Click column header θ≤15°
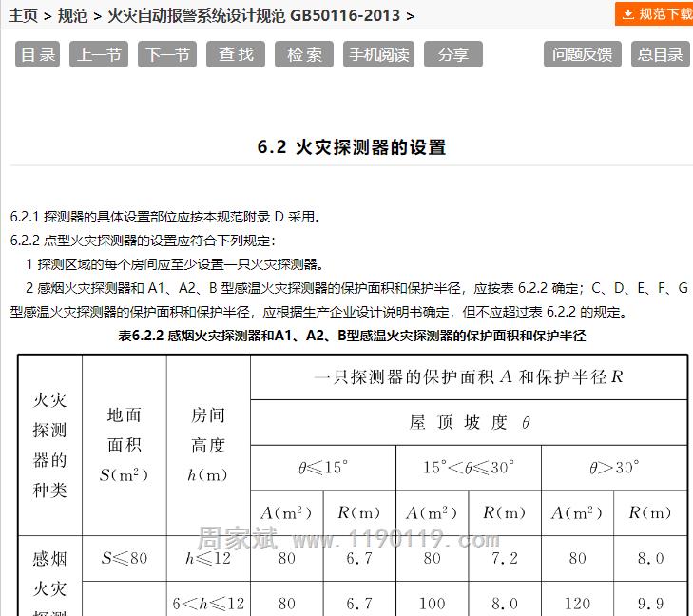Viewport: 693px width, 616px height. click(323, 468)
